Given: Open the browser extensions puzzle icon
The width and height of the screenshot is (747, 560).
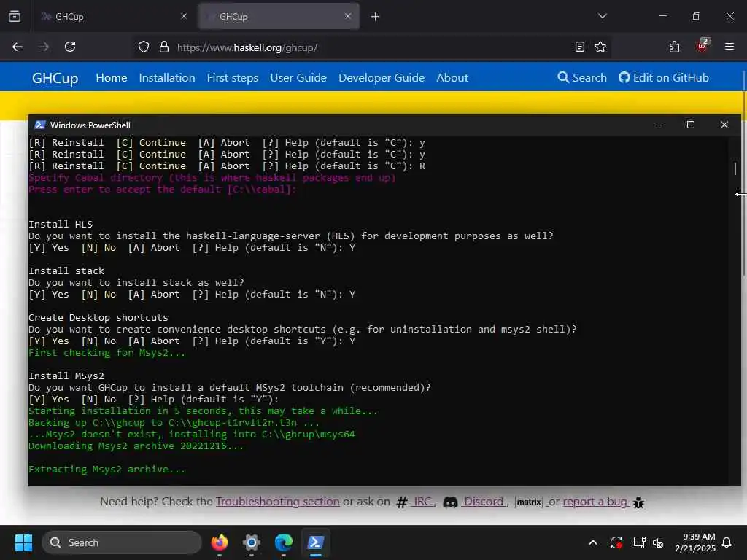Looking at the screenshot, I should (x=674, y=47).
